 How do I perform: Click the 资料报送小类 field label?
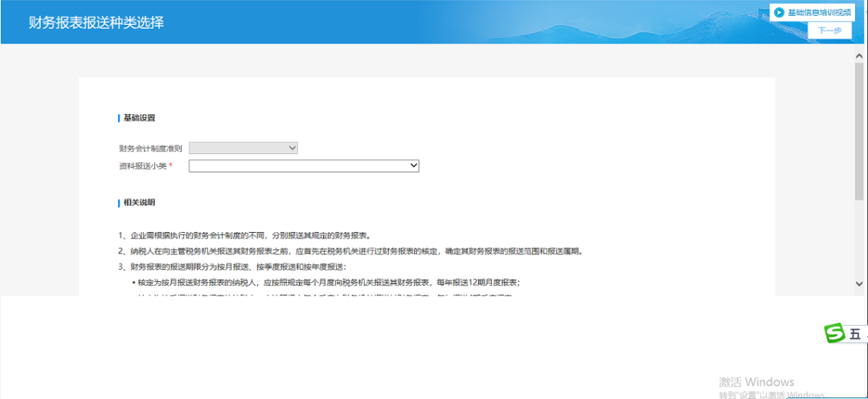143,166
